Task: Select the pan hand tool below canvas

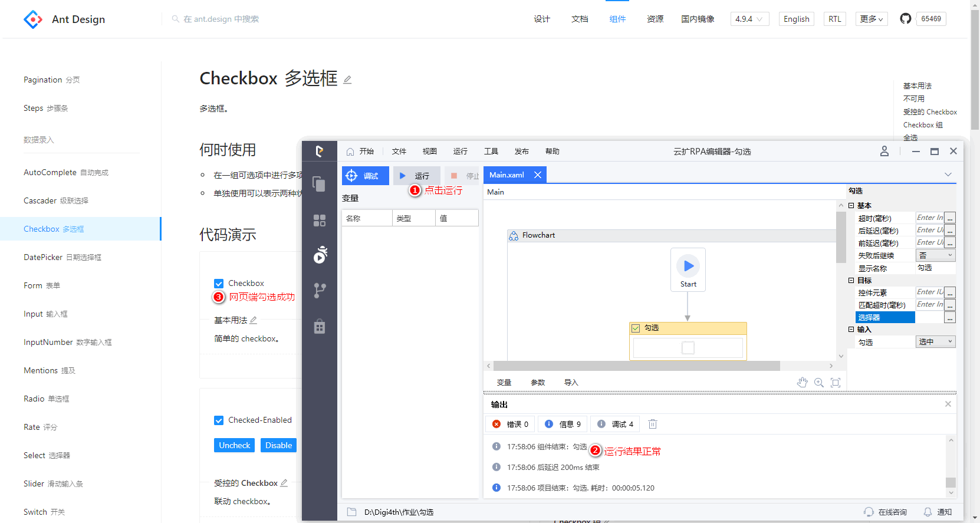Action: 802,383
